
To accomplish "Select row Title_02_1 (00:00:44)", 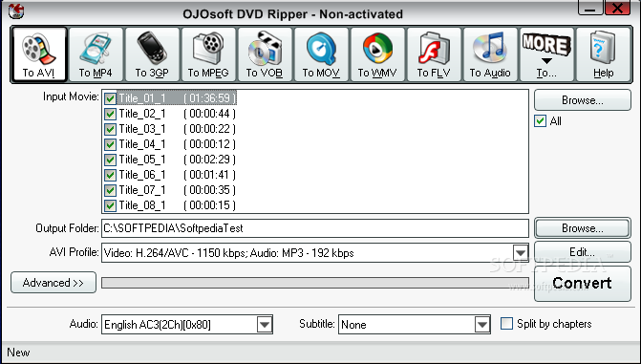I will point(177,114).
